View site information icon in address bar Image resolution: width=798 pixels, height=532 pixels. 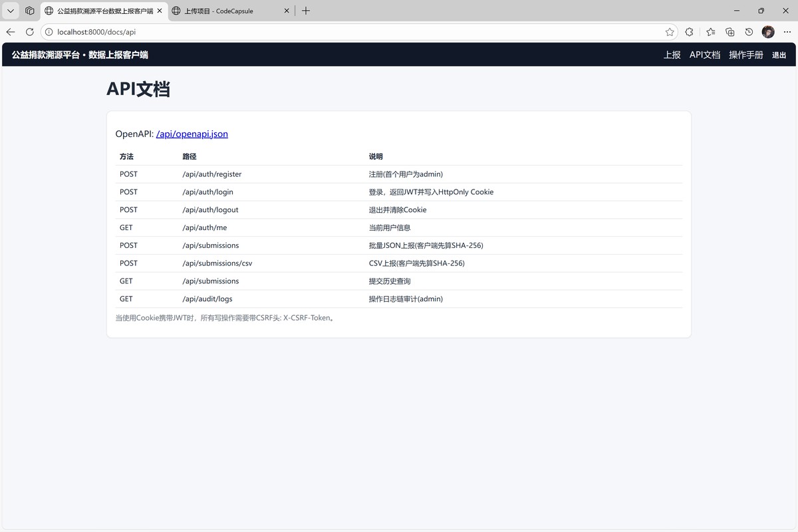pyautogui.click(x=49, y=32)
